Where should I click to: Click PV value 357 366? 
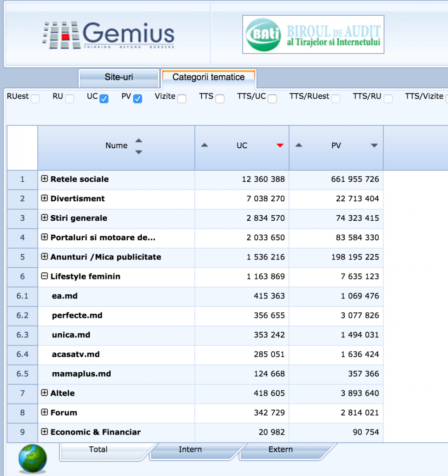tap(363, 374)
